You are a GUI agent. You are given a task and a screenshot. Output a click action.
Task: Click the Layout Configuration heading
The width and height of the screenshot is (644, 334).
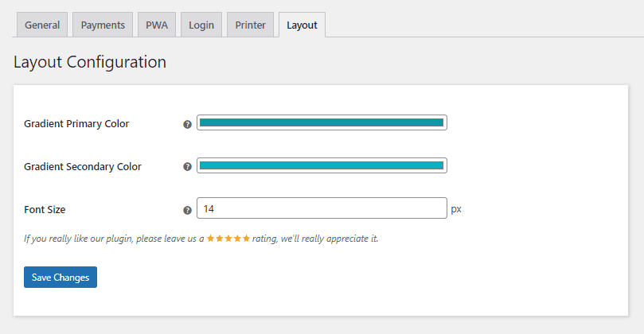point(90,62)
